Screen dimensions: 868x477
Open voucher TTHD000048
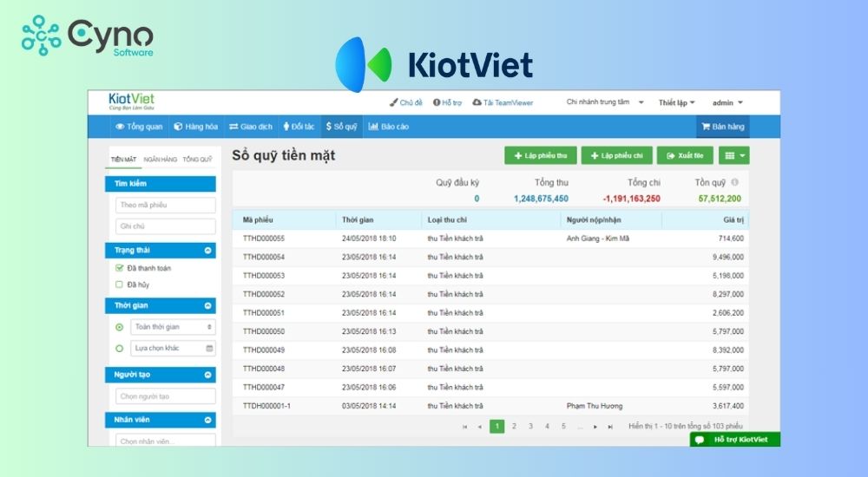[264, 369]
